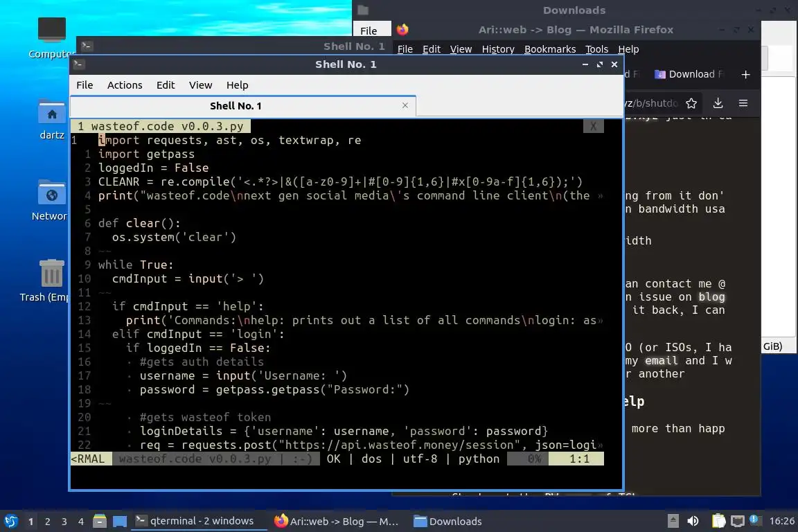The width and height of the screenshot is (798, 532).
Task: Bookmark this page with the star icon
Action: [x=691, y=103]
